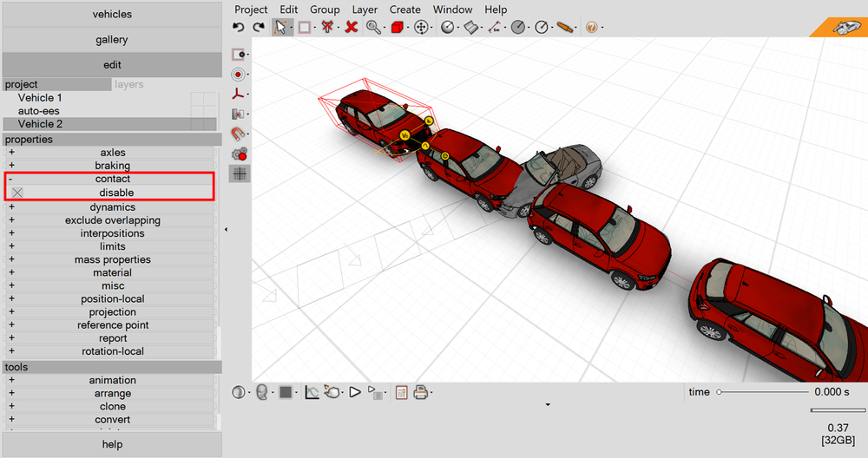Screen dimensions: 868x458
Task: Open the Group menu
Action: pos(325,10)
